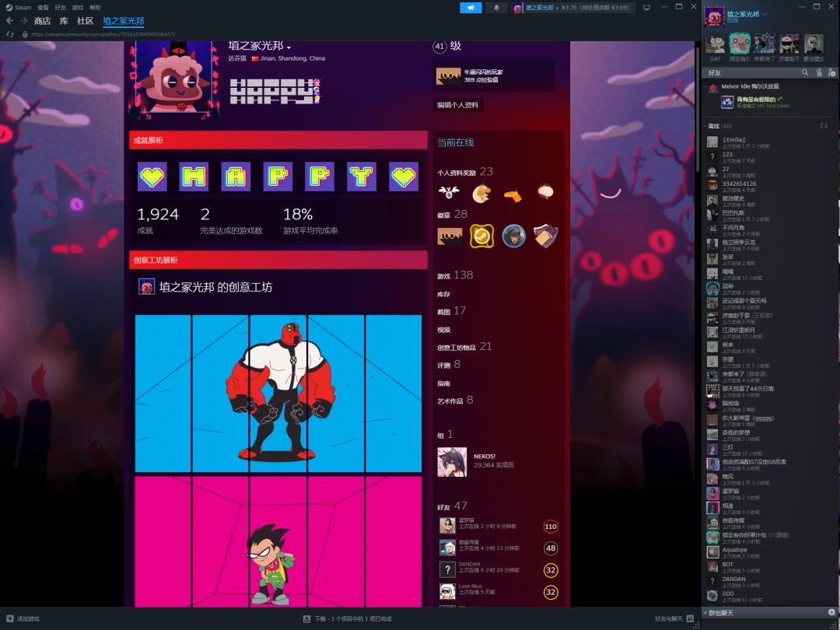Open the shield-shaped badge in the badges row

(x=545, y=236)
